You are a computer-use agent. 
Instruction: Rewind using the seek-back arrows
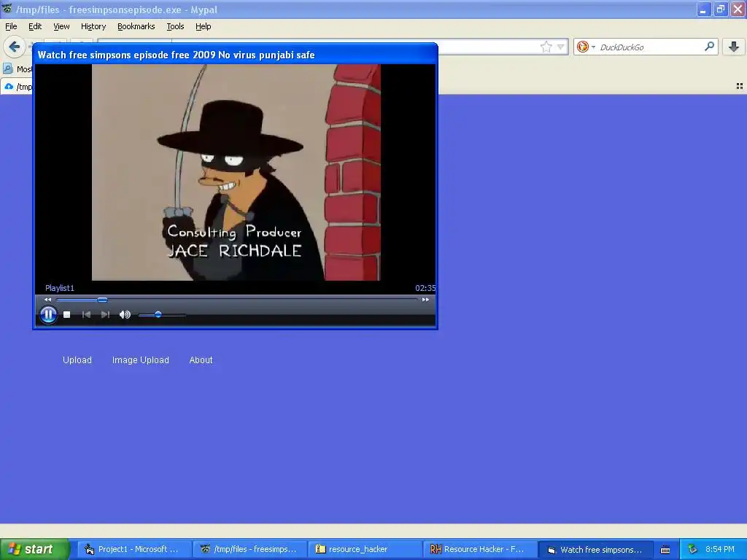point(47,300)
